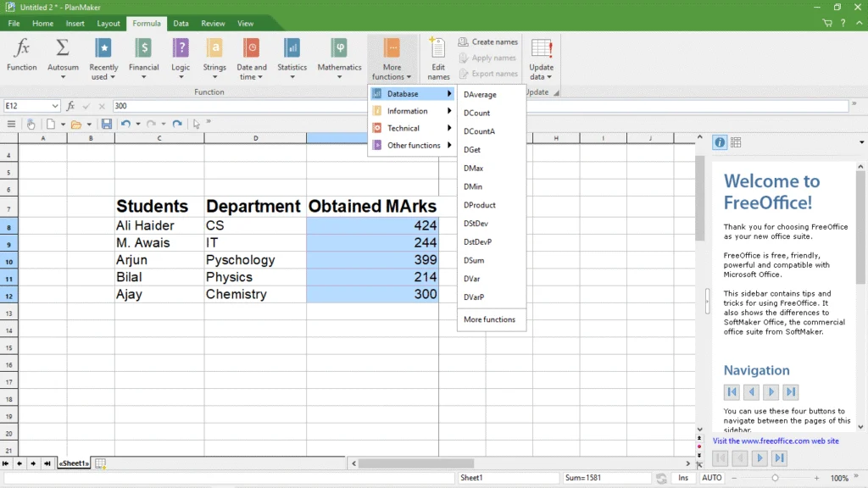This screenshot has height=488, width=868.
Task: Click Create names in the ribbon
Action: pyautogui.click(x=488, y=41)
